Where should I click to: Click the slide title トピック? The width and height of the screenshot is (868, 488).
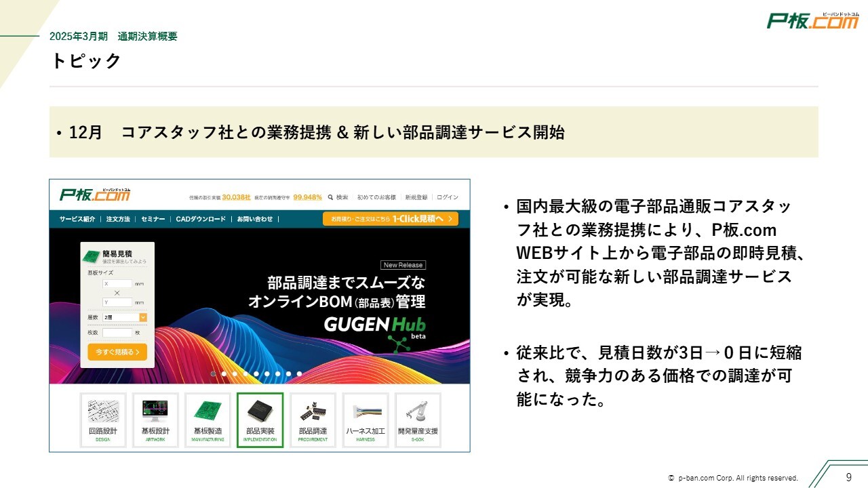[85, 60]
